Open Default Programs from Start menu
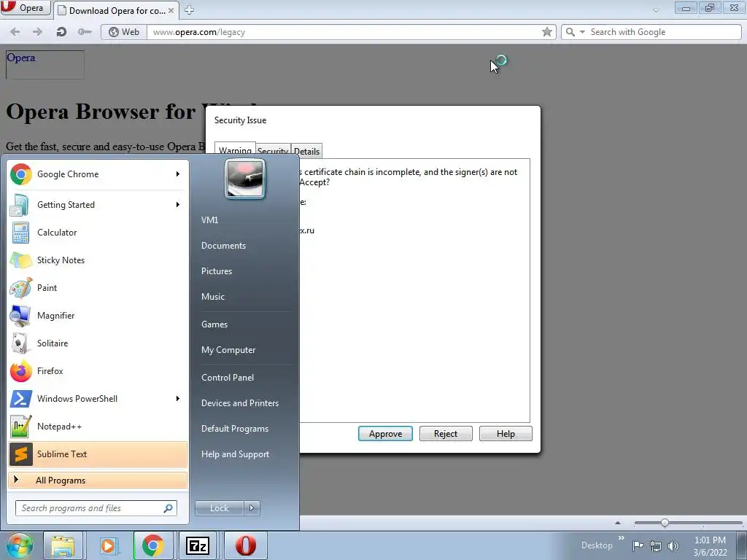This screenshot has height=560, width=747. pyautogui.click(x=235, y=429)
